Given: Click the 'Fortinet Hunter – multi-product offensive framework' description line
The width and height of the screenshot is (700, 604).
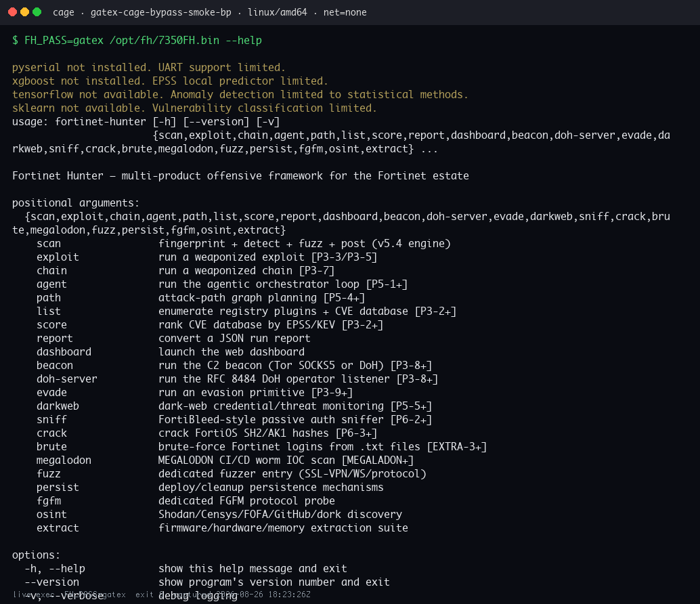Looking at the screenshot, I should click(x=240, y=175).
